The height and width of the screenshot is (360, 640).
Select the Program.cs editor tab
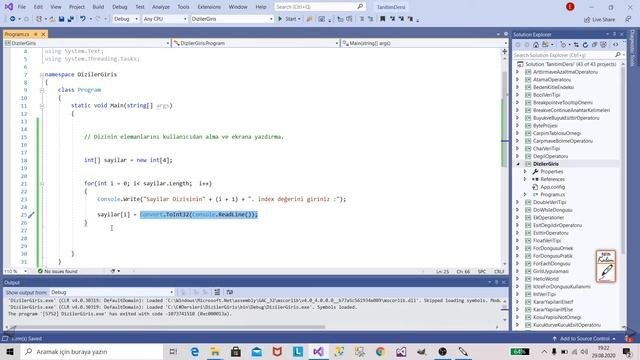click(x=17, y=34)
